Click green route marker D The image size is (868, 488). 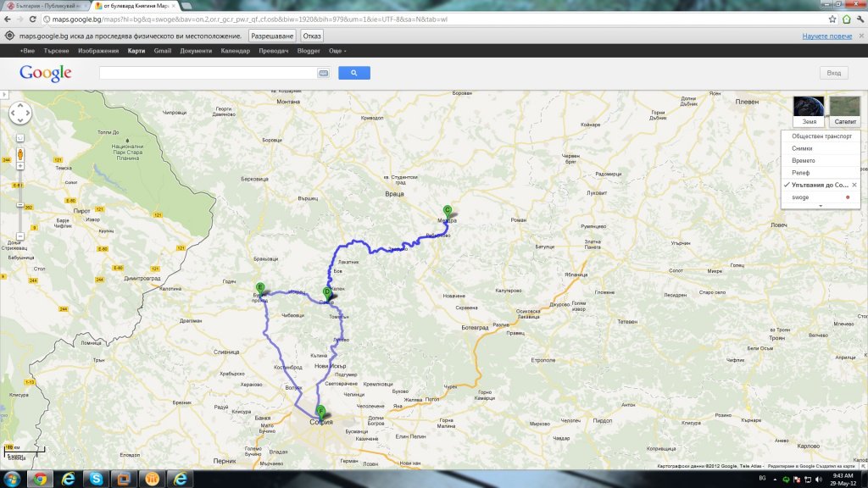click(x=327, y=292)
